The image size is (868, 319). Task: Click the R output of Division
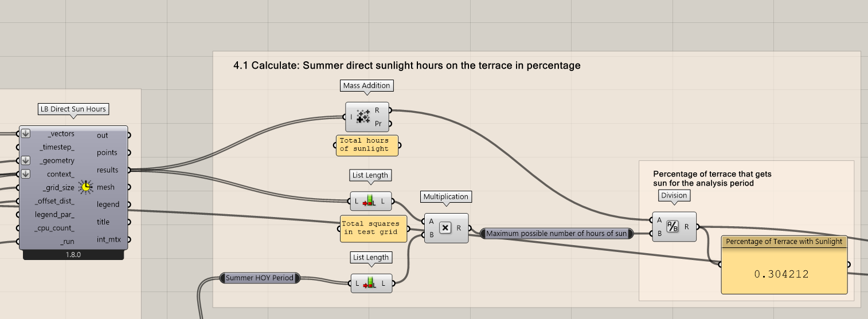pos(687,227)
